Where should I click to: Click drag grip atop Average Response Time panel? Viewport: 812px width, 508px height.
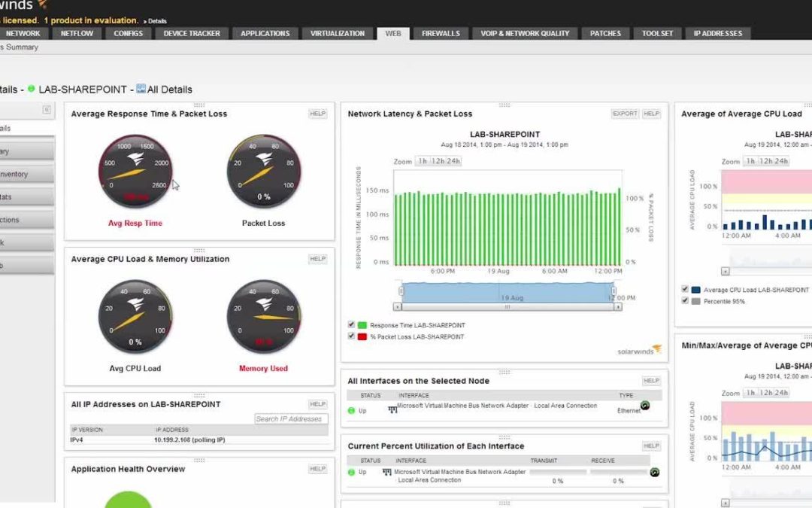tap(199, 105)
